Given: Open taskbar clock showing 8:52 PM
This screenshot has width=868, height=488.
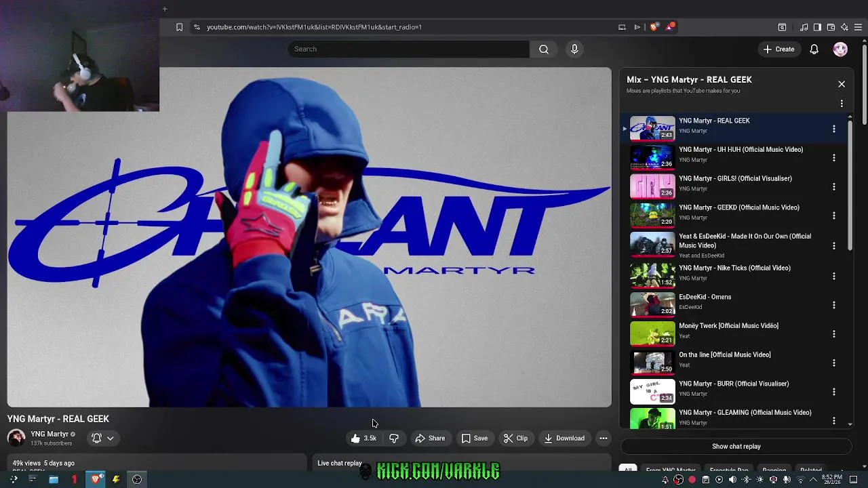Looking at the screenshot, I should (832, 480).
